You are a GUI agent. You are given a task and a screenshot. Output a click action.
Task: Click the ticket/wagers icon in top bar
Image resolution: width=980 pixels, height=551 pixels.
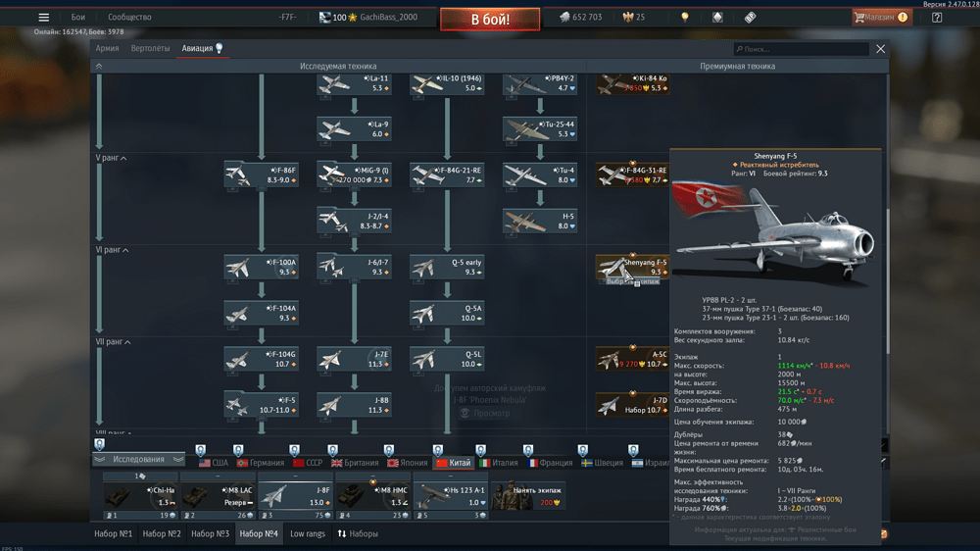750,18
